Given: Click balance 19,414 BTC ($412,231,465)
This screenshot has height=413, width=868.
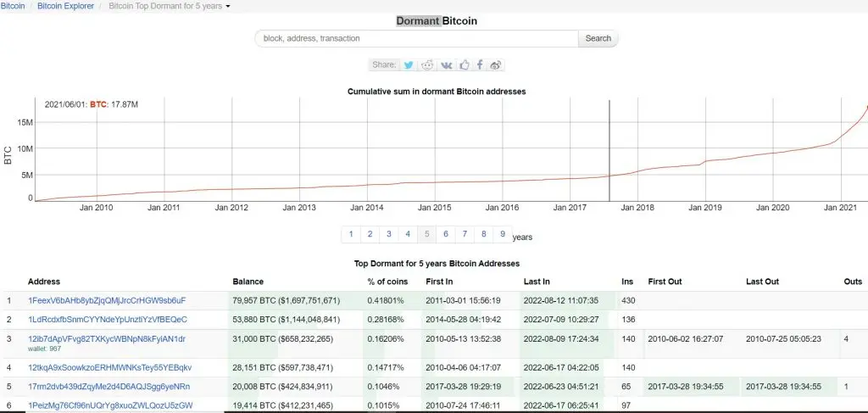Looking at the screenshot, I should (282, 405).
